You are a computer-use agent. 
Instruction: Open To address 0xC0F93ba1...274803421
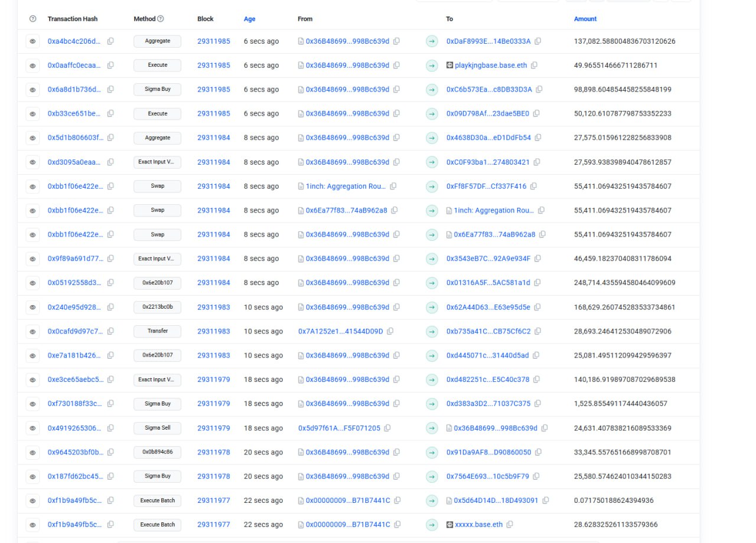(x=488, y=162)
